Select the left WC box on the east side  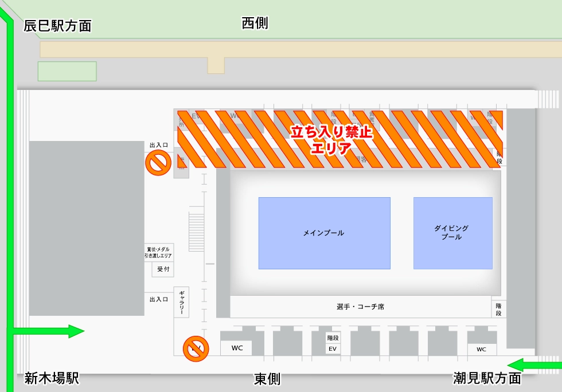pyautogui.click(x=237, y=348)
